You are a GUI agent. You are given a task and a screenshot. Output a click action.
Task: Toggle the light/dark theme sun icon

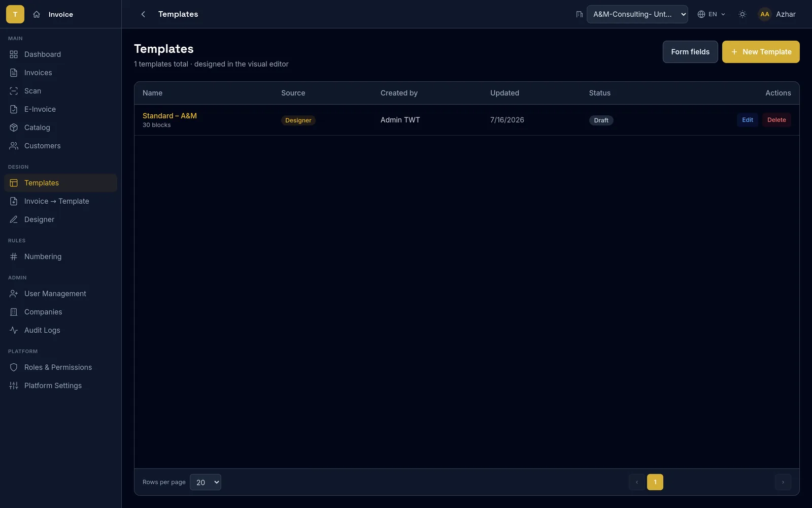(x=742, y=14)
